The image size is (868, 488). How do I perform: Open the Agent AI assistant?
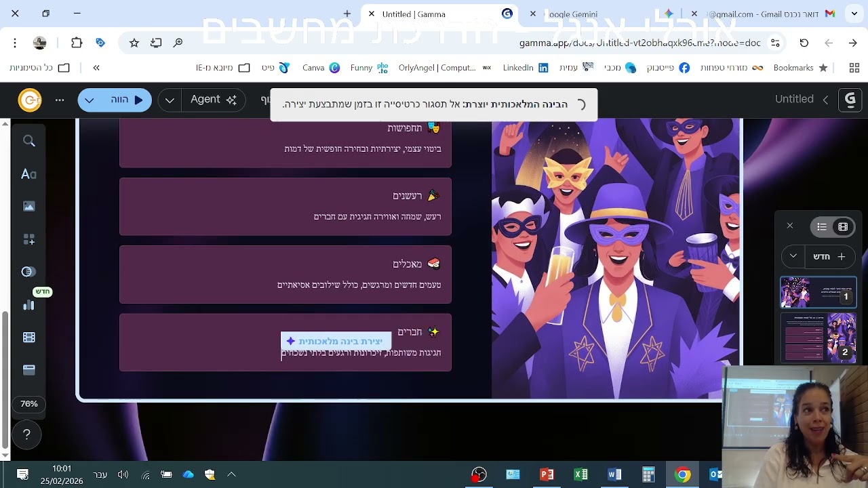213,100
